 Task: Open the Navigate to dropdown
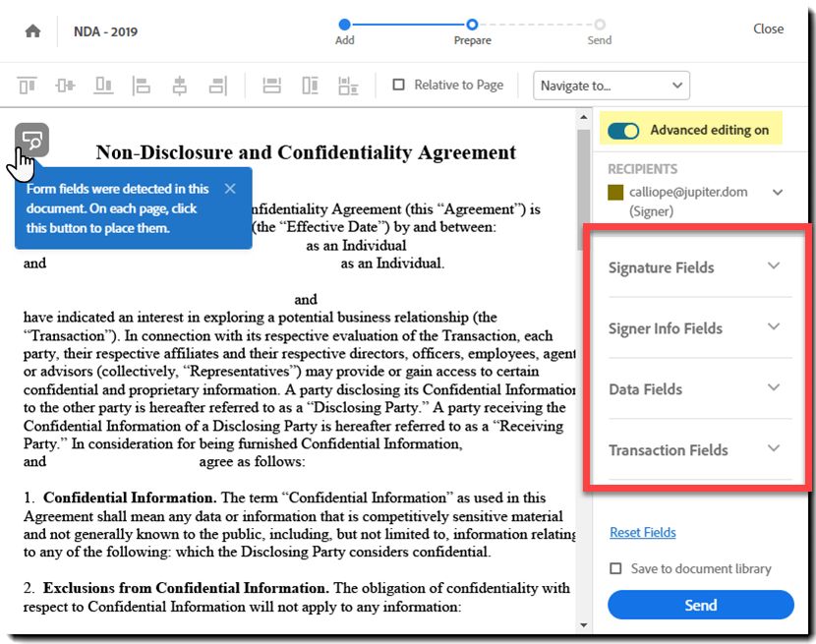point(611,86)
